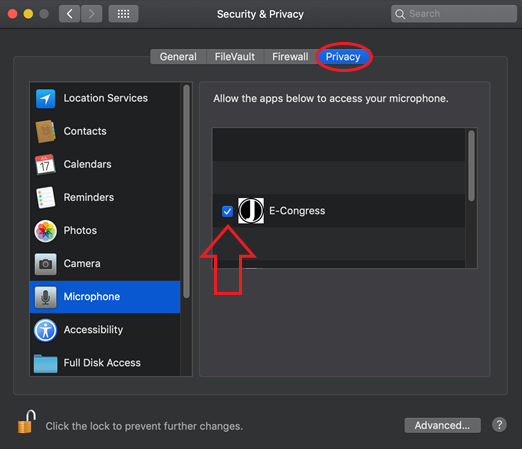The image size is (522, 449).
Task: Select Location Services in the privacy list
Action: 105,98
